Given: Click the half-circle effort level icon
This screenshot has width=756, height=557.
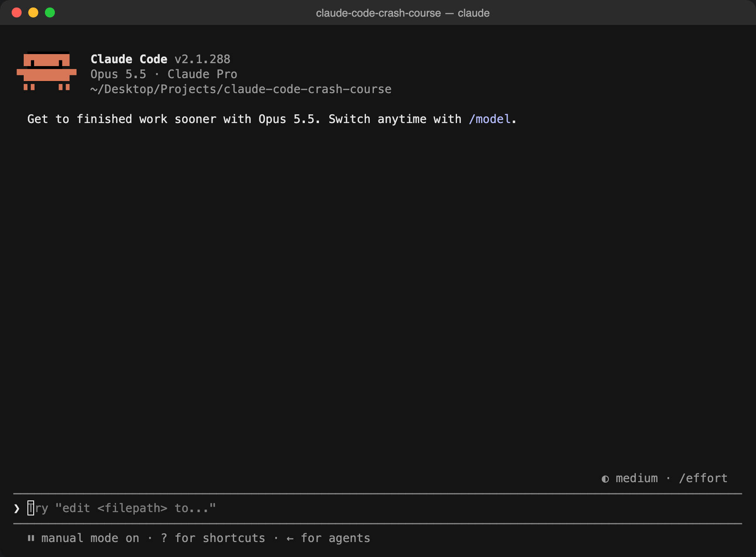Looking at the screenshot, I should 605,479.
